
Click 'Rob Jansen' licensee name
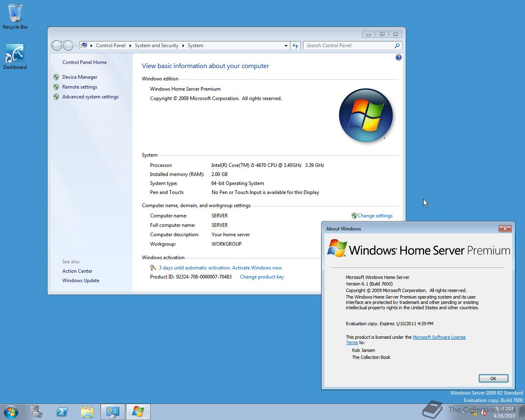click(363, 350)
